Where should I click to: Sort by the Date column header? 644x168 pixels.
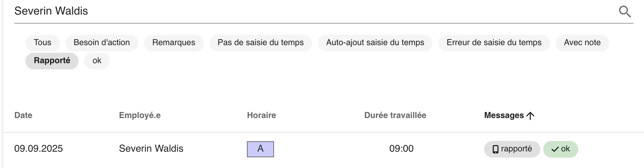point(23,115)
